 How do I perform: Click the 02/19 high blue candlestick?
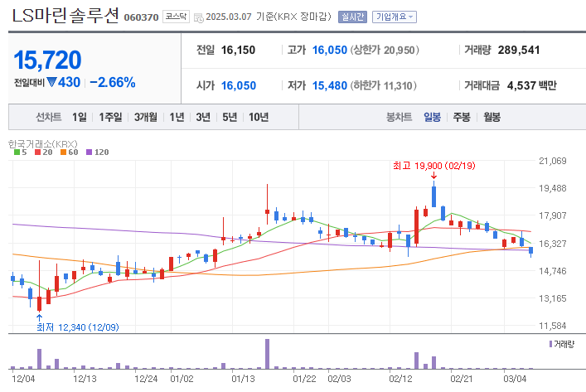433,196
